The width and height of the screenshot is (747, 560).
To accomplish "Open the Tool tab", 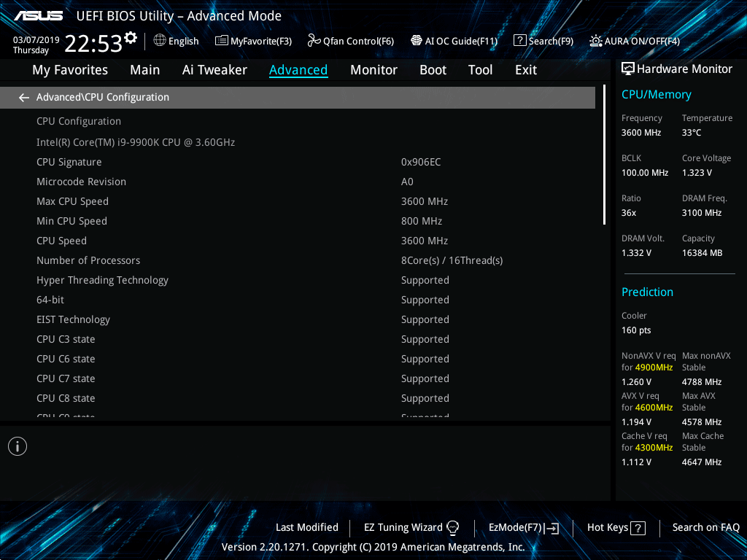I will click(480, 70).
